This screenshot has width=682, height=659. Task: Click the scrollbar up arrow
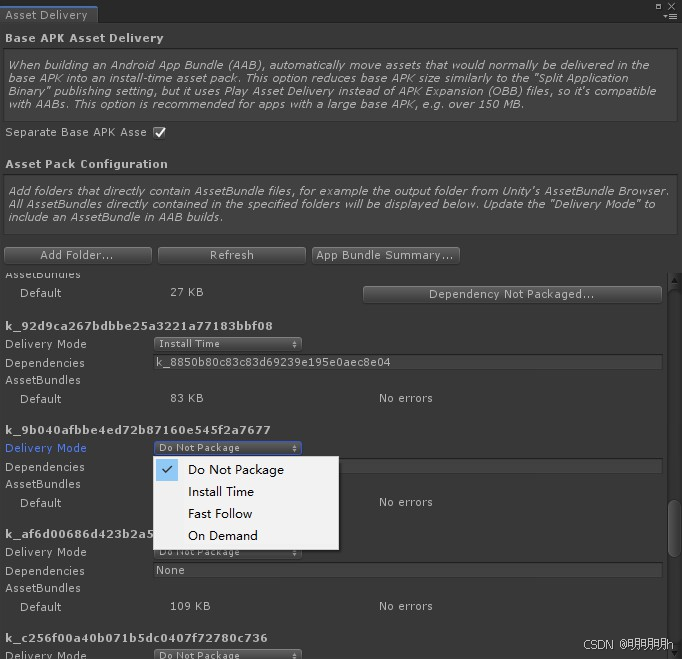[x=674, y=281]
